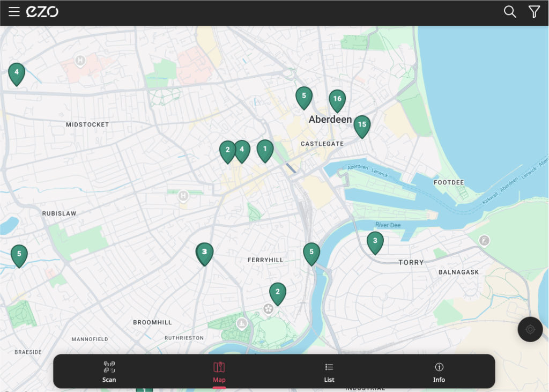Screen dimensions: 549x392
Task: Select the pin cluster labeled 16
Action: (x=337, y=100)
